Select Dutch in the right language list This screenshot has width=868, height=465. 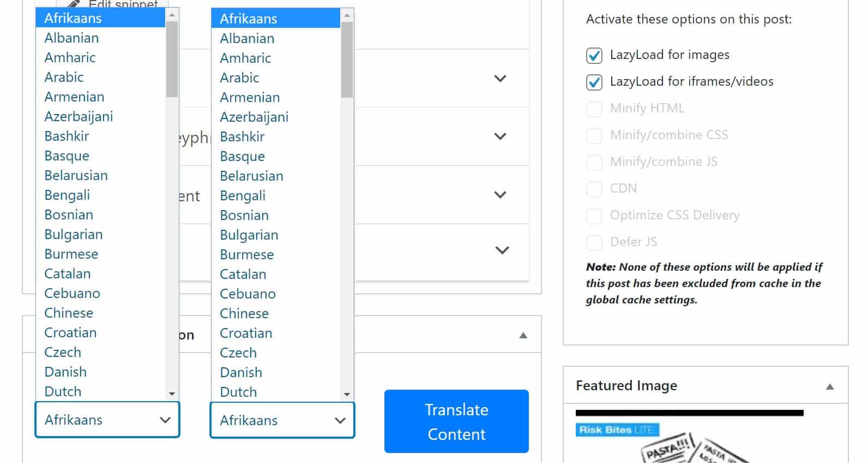click(x=276, y=392)
